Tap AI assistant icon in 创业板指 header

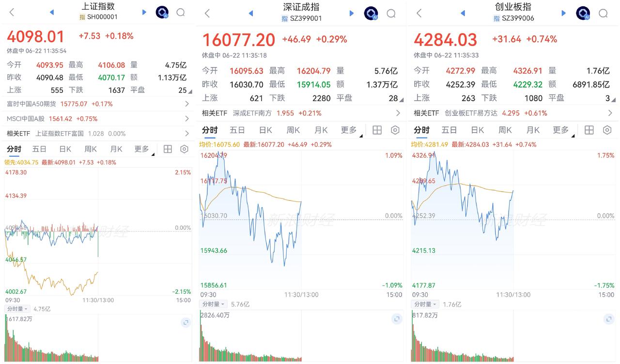point(583,13)
